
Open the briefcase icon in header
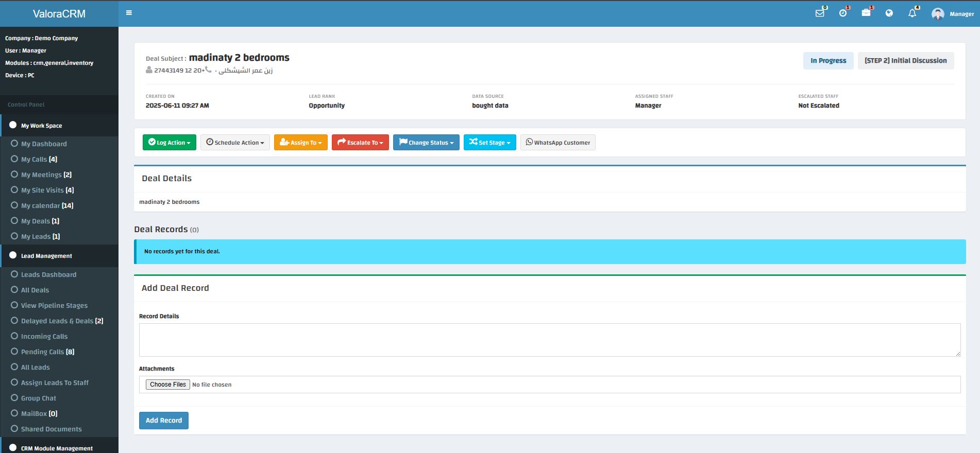point(866,13)
